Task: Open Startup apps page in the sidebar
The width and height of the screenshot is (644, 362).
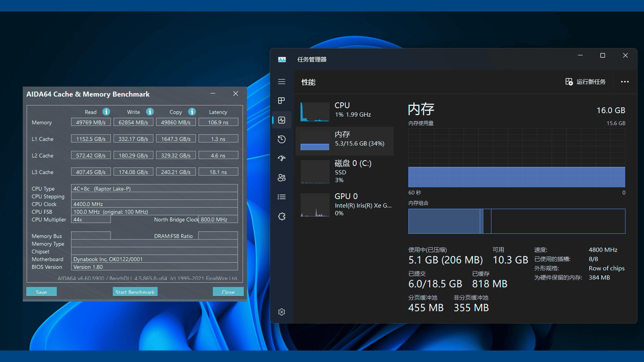Action: pyautogui.click(x=281, y=158)
